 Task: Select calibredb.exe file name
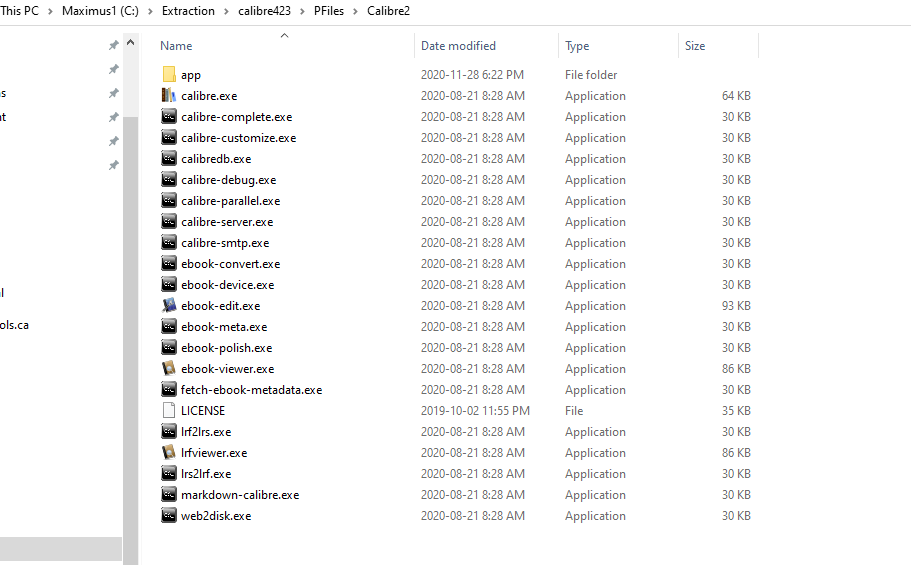[216, 159]
